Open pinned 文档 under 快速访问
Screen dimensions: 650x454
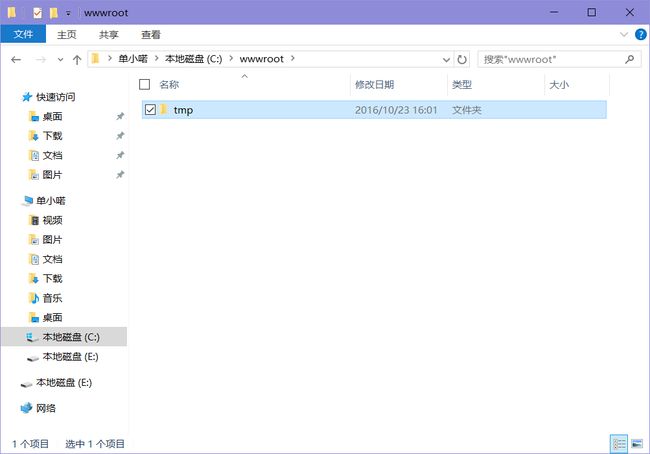[52, 155]
